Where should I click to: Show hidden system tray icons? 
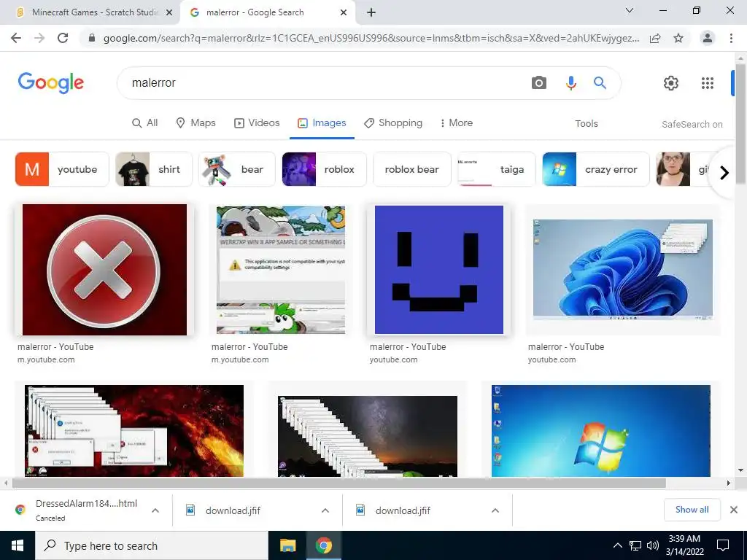coord(617,545)
